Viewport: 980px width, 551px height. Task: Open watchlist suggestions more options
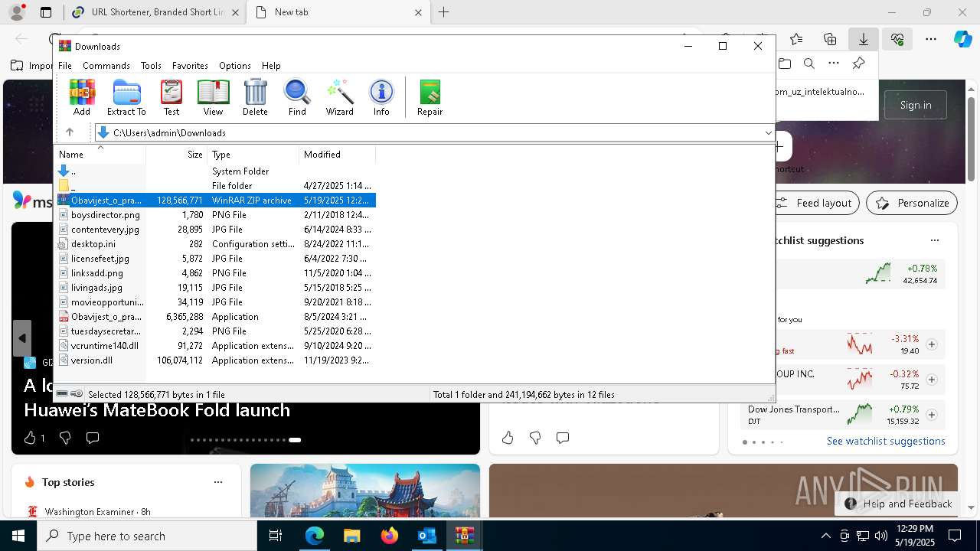pos(935,240)
